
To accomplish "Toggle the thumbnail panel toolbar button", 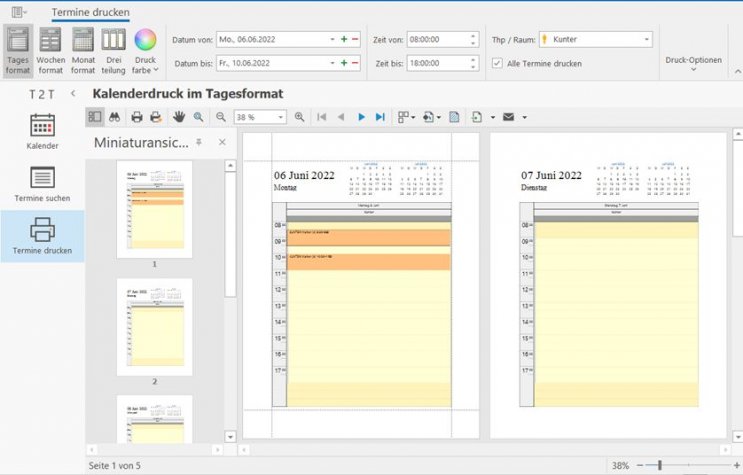I will (95, 117).
